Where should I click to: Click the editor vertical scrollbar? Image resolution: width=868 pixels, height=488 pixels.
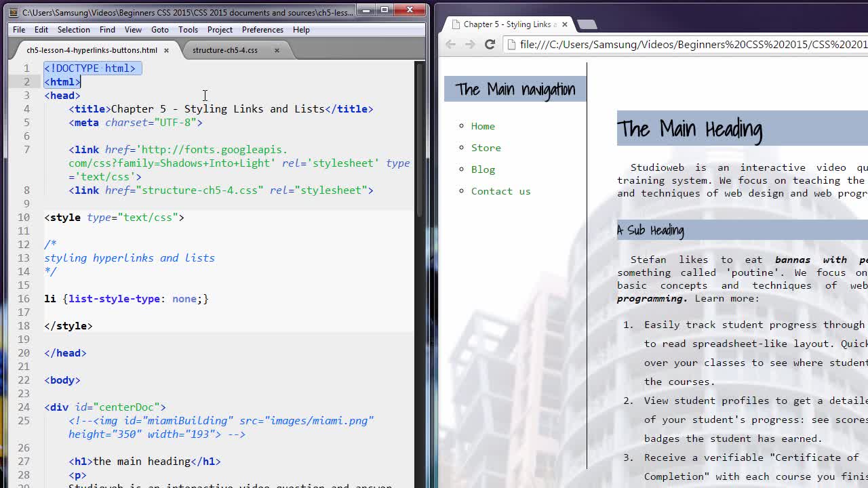click(420, 141)
